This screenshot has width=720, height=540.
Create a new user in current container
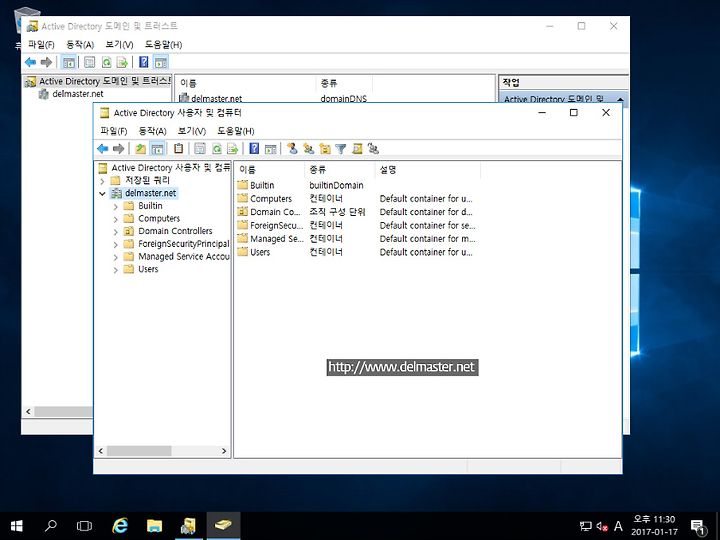[x=292, y=149]
